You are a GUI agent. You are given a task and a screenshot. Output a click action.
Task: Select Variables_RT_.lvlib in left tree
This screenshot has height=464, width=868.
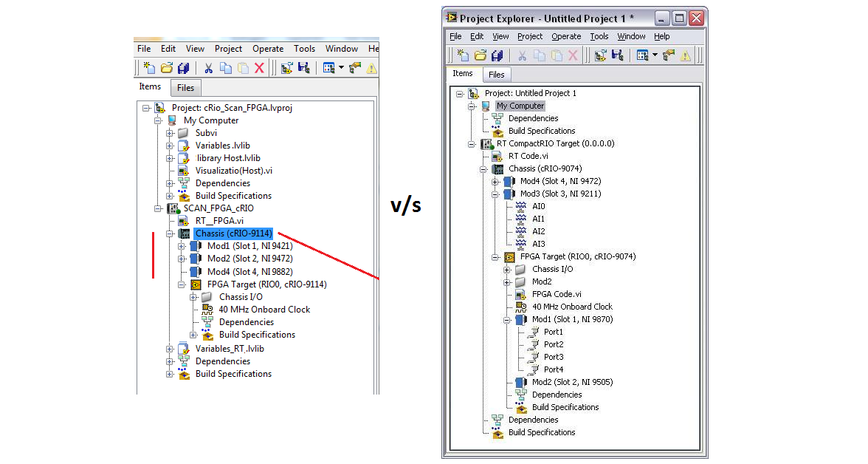click(230, 349)
